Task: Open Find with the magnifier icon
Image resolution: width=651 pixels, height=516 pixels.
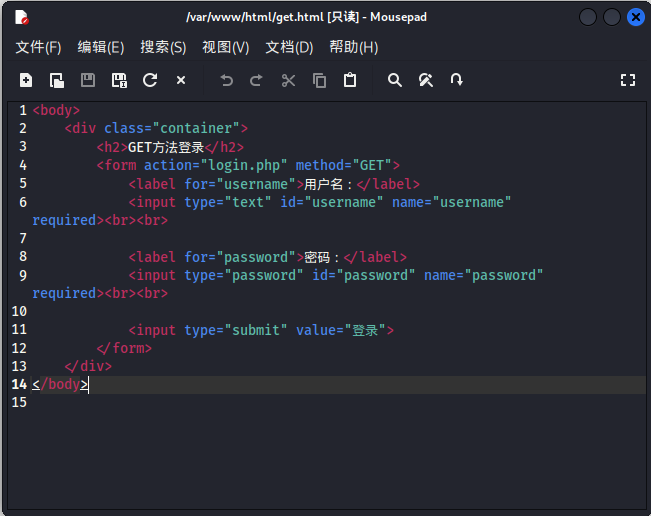Action: point(394,80)
